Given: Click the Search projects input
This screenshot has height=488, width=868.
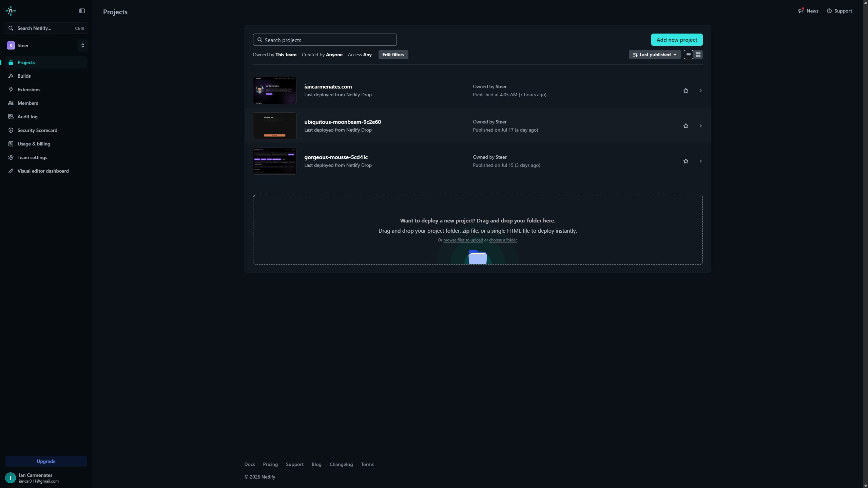Looking at the screenshot, I should click(x=325, y=40).
